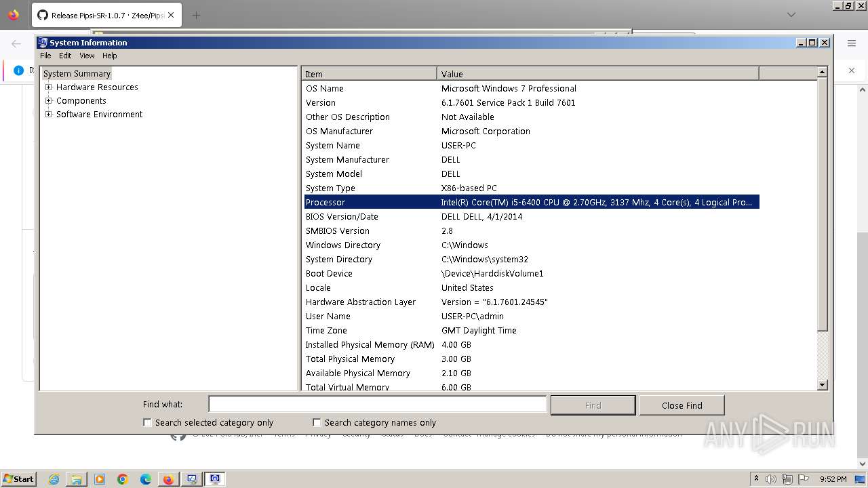Select the Hardware Abstraction Layer row
The height and width of the screenshot is (488, 868).
(x=531, y=302)
